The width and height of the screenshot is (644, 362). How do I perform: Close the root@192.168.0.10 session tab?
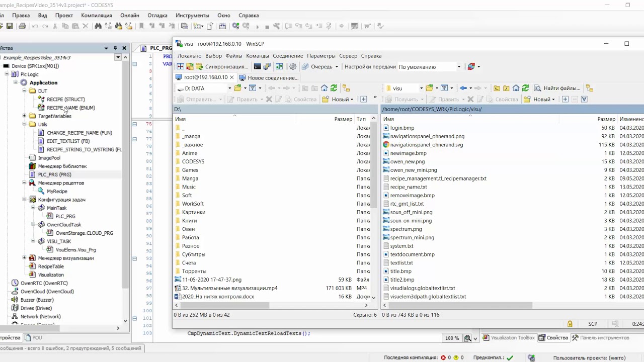[232, 77]
